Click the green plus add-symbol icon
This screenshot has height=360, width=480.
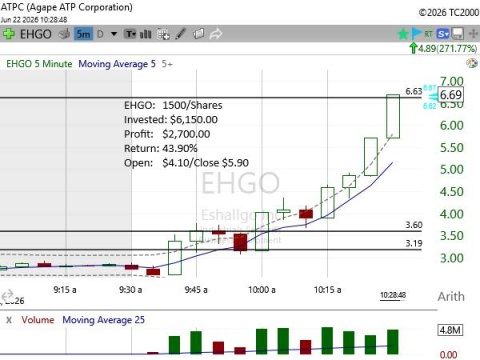(x=8, y=34)
